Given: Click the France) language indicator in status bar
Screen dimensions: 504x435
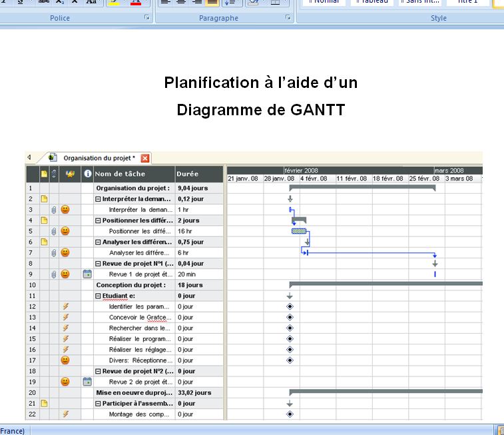Looking at the screenshot, I should coord(12,431).
